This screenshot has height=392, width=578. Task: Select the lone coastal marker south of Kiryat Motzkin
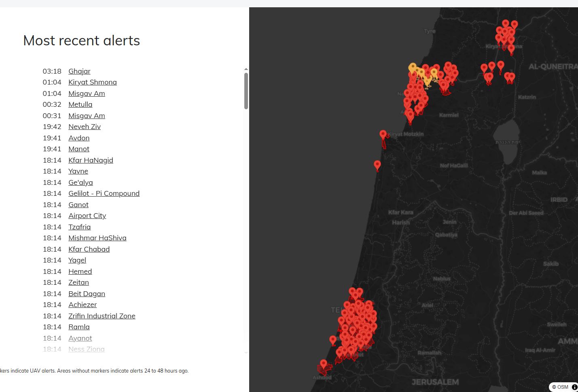click(377, 165)
